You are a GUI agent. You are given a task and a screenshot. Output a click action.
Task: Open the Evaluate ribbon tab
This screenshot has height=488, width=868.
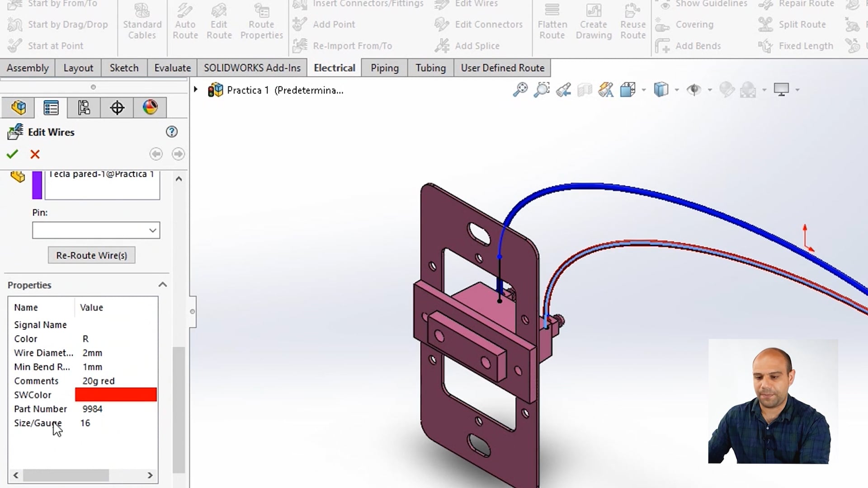pyautogui.click(x=172, y=67)
